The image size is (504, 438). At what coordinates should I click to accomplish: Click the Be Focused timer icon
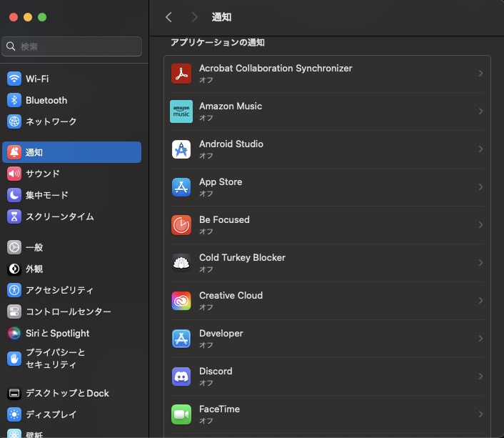181,225
